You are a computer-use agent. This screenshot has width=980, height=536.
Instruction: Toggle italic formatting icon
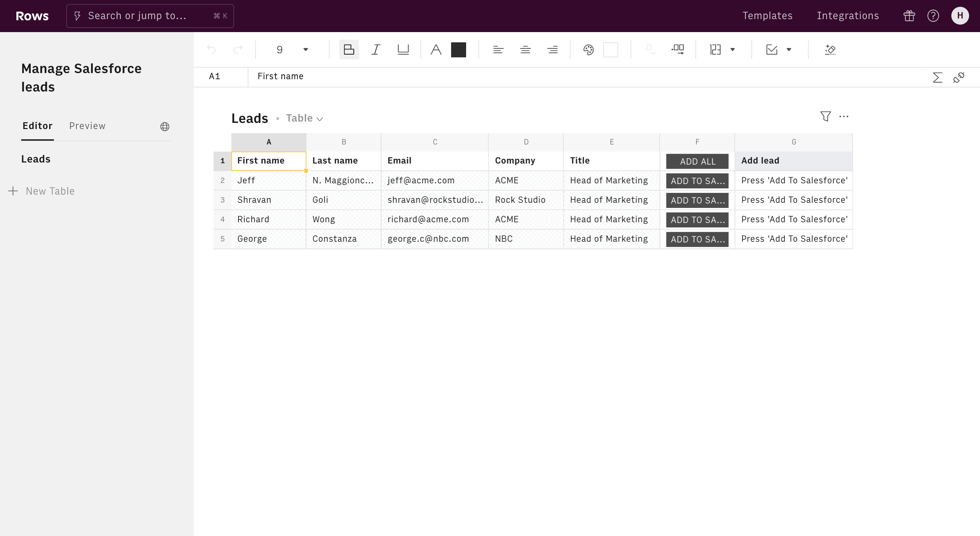pos(375,49)
